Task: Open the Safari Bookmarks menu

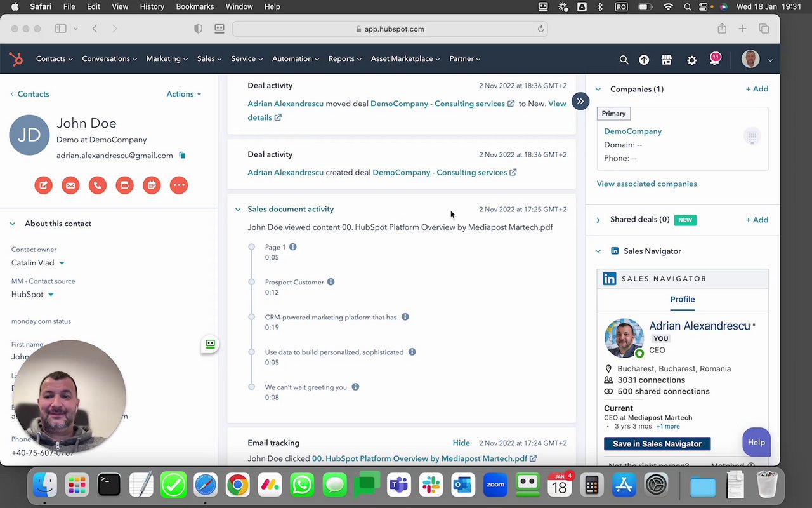Action: 195,6
